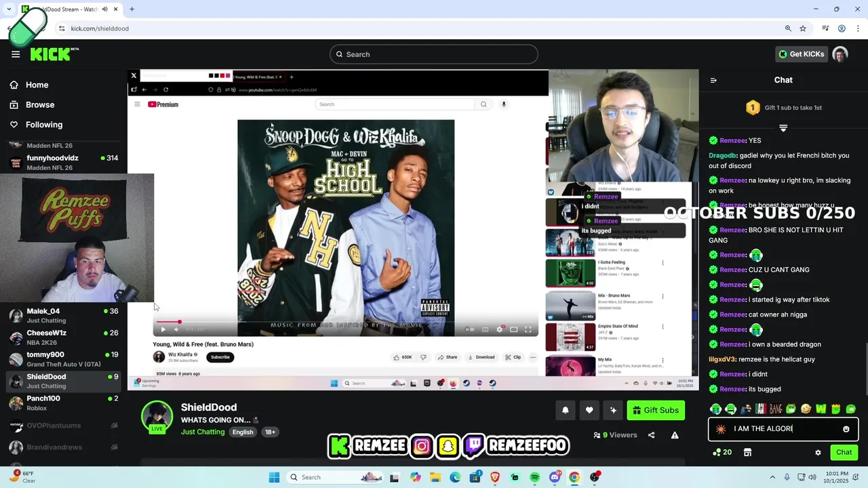Open ShieldDood channel avatar with LIVE badge

click(157, 417)
